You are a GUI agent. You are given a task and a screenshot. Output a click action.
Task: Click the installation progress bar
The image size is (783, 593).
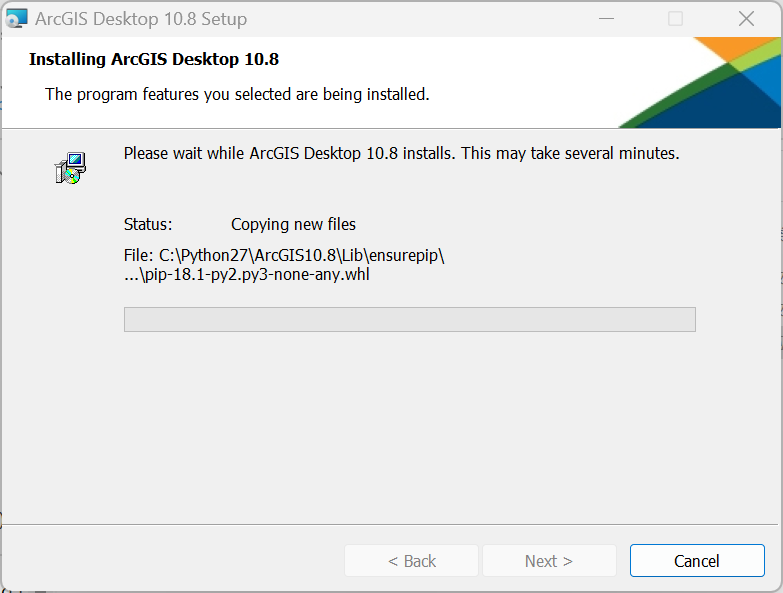[409, 319]
